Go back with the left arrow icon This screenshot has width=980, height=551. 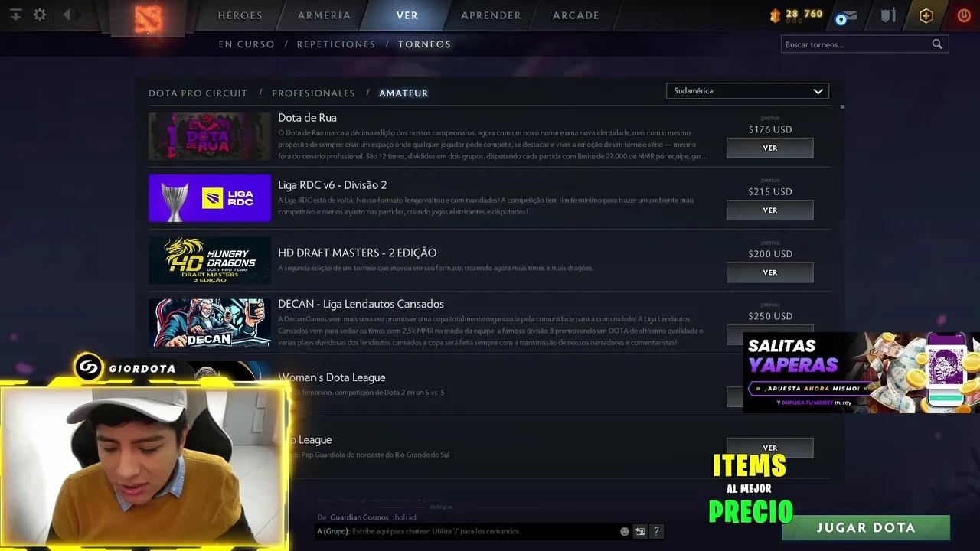tap(67, 15)
